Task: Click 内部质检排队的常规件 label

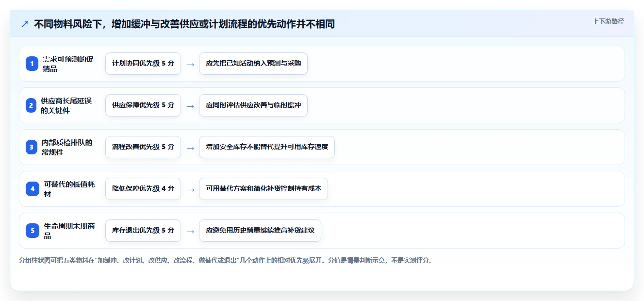Action: 67,147
